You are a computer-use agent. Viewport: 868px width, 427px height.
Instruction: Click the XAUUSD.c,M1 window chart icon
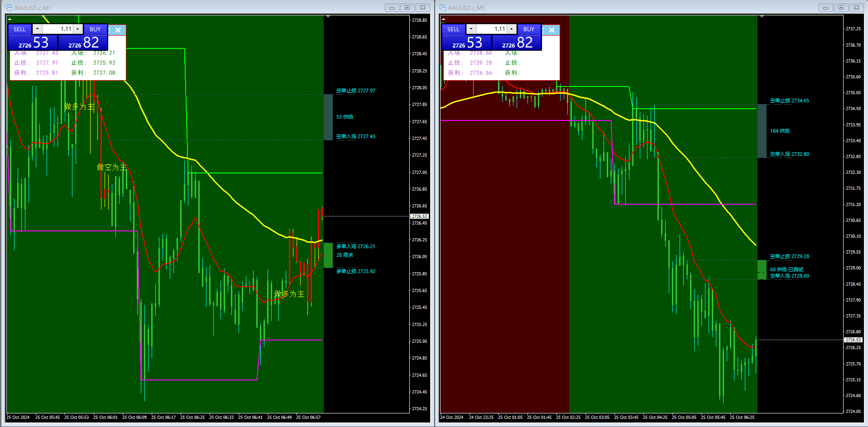pos(9,8)
